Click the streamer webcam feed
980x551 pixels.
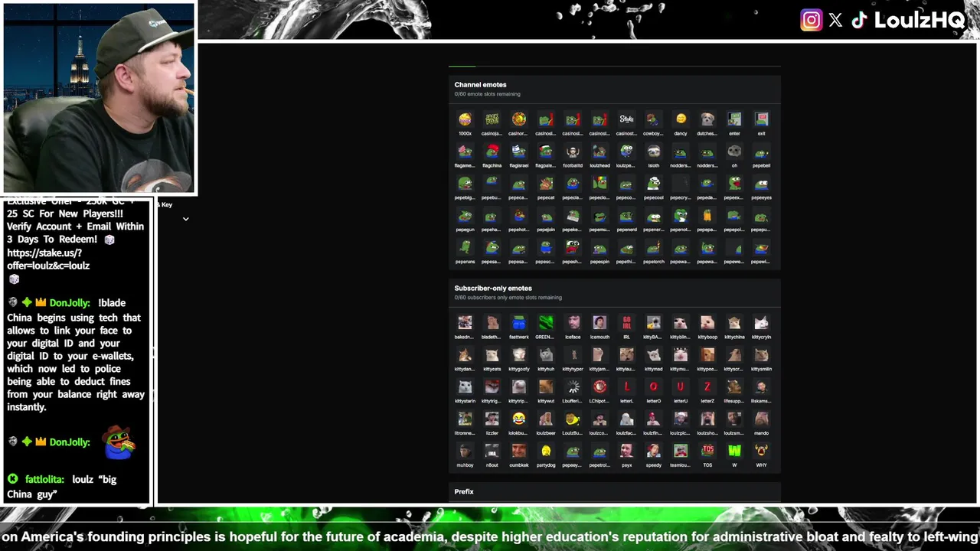99,98
